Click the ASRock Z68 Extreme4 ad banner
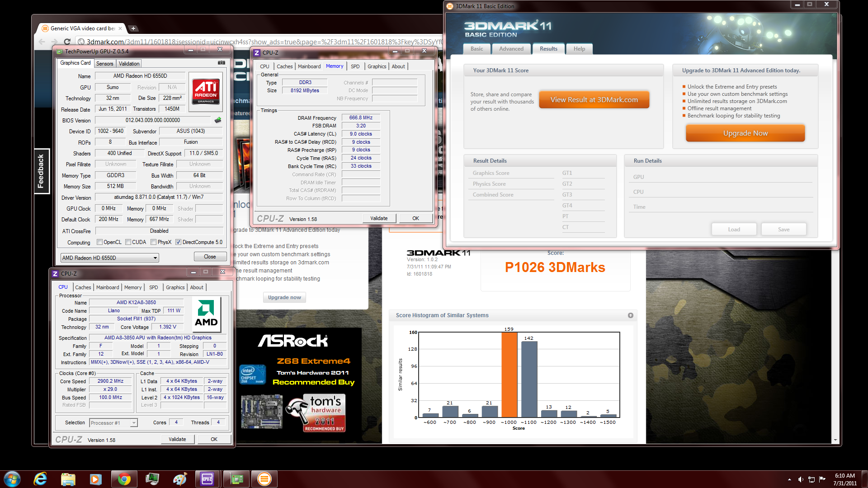868x488 pixels. coord(299,385)
